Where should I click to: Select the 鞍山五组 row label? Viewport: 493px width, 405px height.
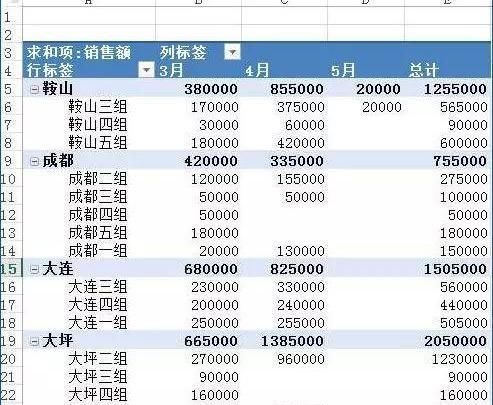point(98,143)
